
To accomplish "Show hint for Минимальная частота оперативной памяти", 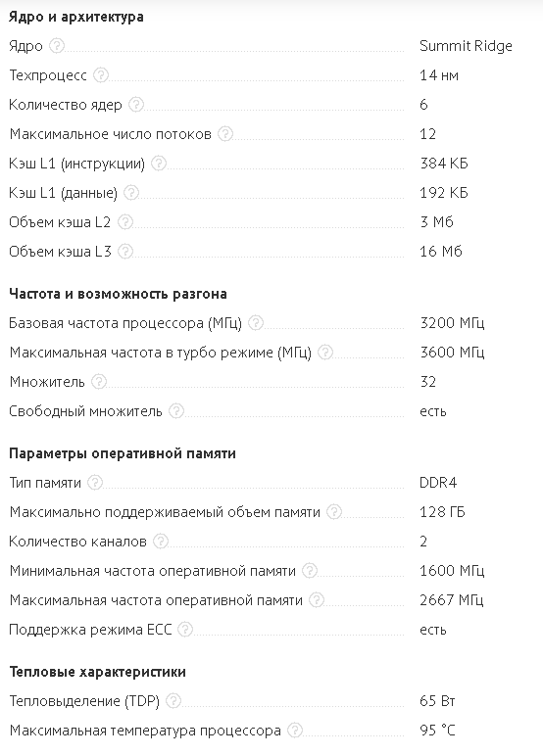I will [x=310, y=570].
